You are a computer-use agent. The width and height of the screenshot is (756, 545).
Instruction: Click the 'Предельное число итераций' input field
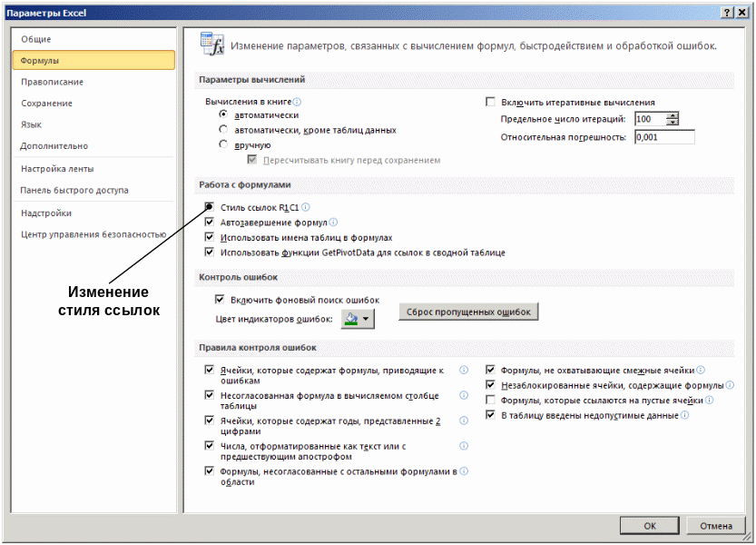(x=651, y=119)
